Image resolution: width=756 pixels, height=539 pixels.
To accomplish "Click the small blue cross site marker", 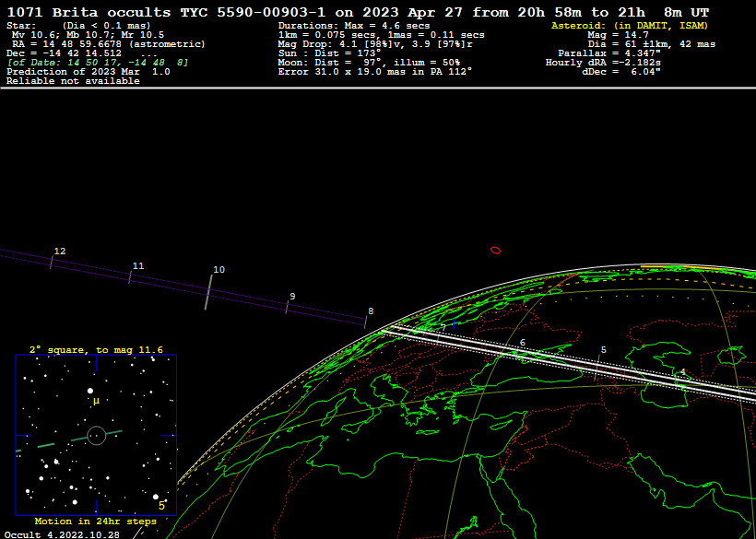I will (x=455, y=324).
